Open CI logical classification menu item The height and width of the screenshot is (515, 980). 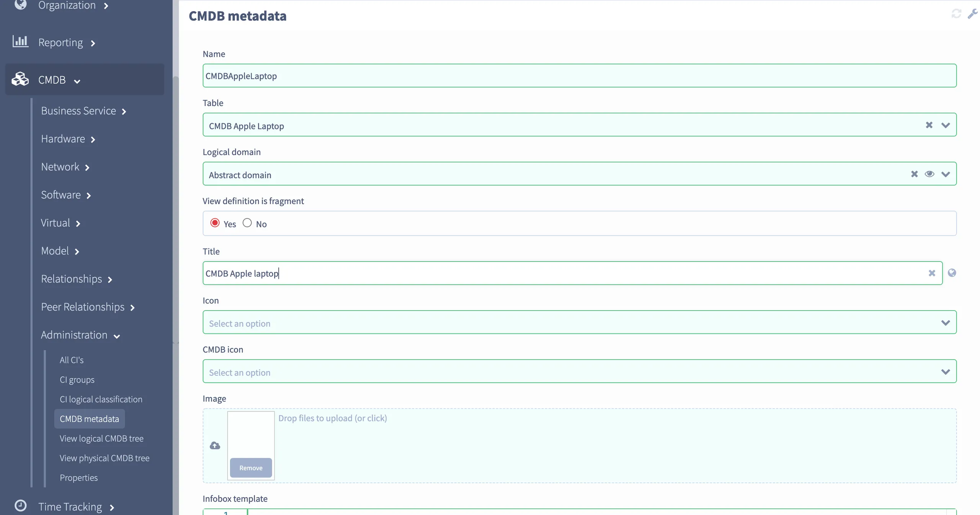pyautogui.click(x=101, y=399)
